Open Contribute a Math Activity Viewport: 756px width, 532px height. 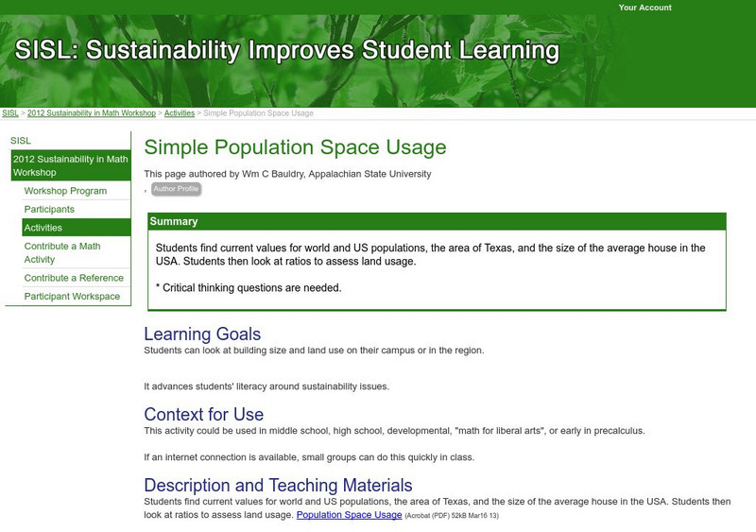point(62,252)
